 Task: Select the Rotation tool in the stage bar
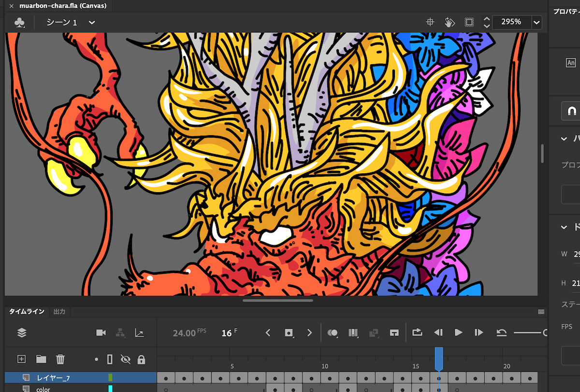coord(449,22)
